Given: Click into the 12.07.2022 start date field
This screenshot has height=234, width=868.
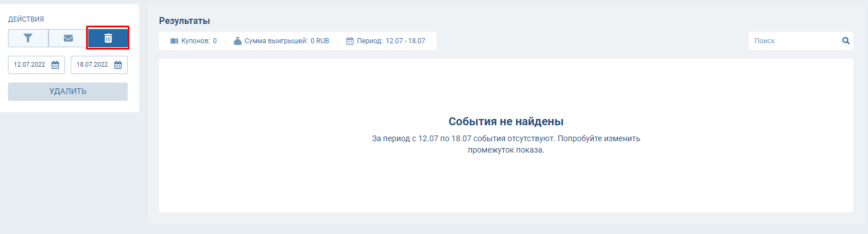Looking at the screenshot, I should [x=30, y=65].
